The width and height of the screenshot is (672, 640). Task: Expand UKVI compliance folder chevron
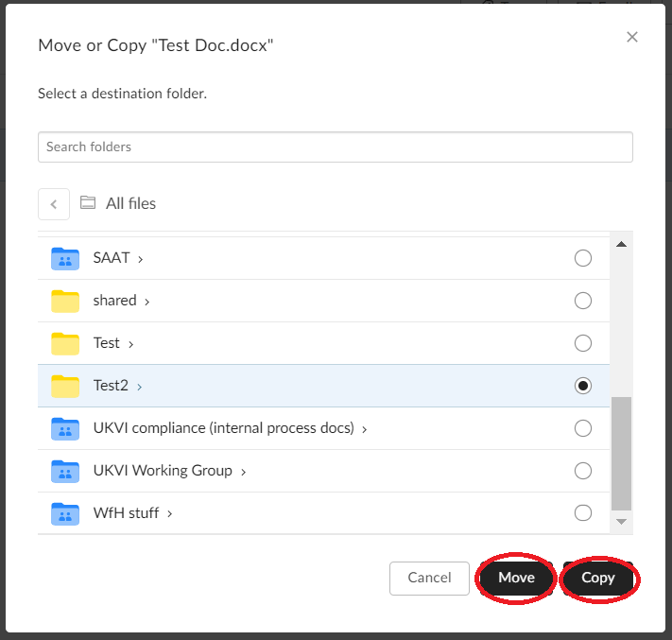364,429
